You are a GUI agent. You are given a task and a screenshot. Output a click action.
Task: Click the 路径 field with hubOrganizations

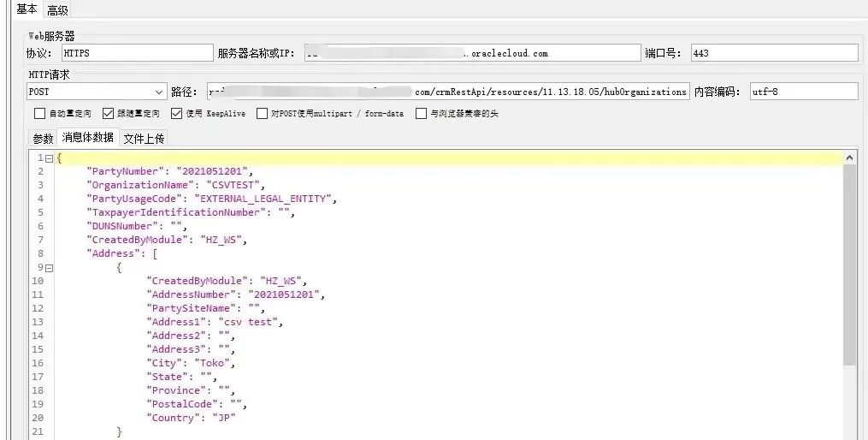tap(448, 92)
